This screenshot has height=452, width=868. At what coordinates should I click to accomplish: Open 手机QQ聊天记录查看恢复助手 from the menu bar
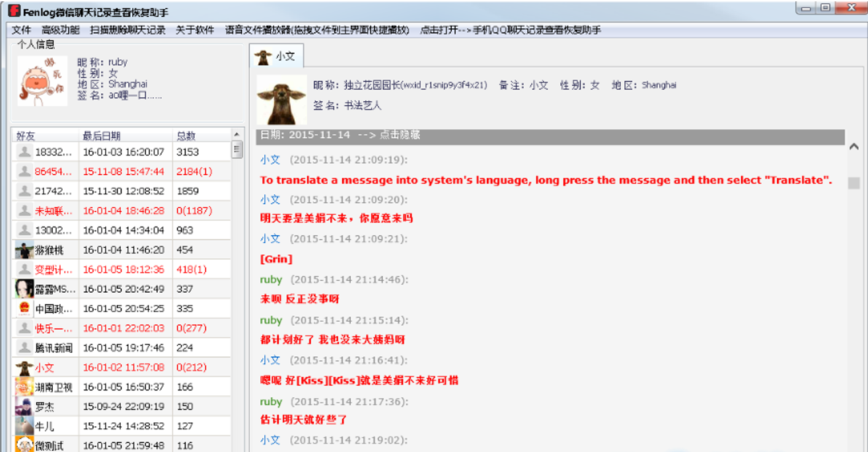(511, 30)
